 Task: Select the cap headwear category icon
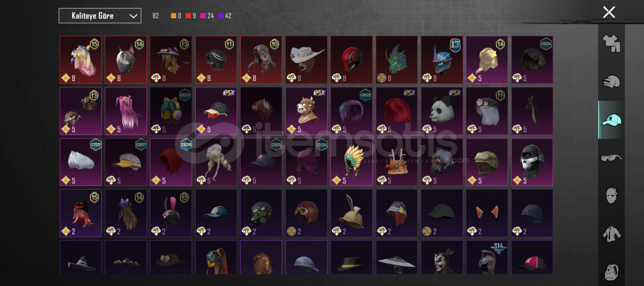click(611, 120)
